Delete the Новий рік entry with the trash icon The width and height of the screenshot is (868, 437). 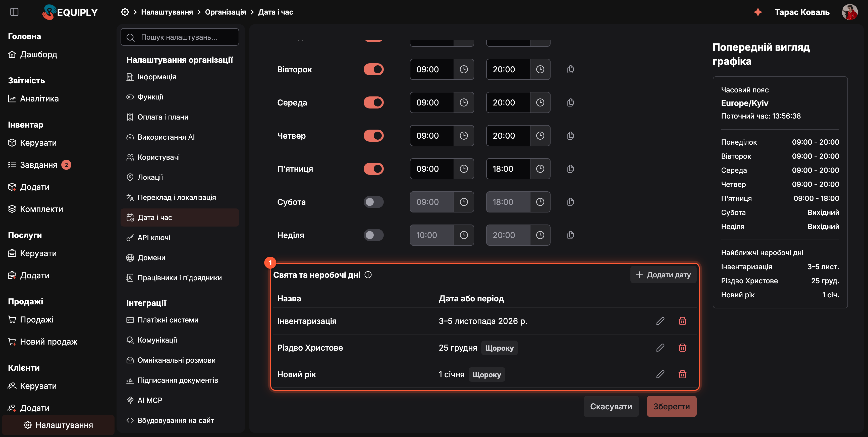(682, 374)
